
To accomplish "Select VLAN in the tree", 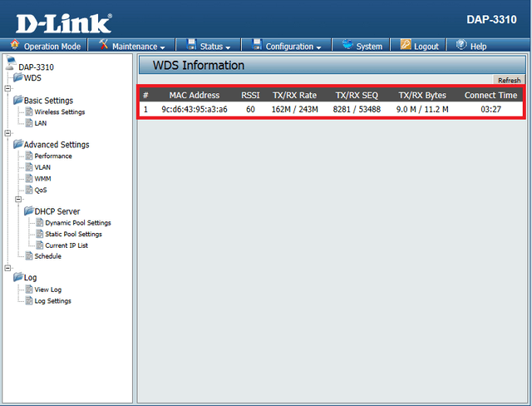I will coord(42,167).
